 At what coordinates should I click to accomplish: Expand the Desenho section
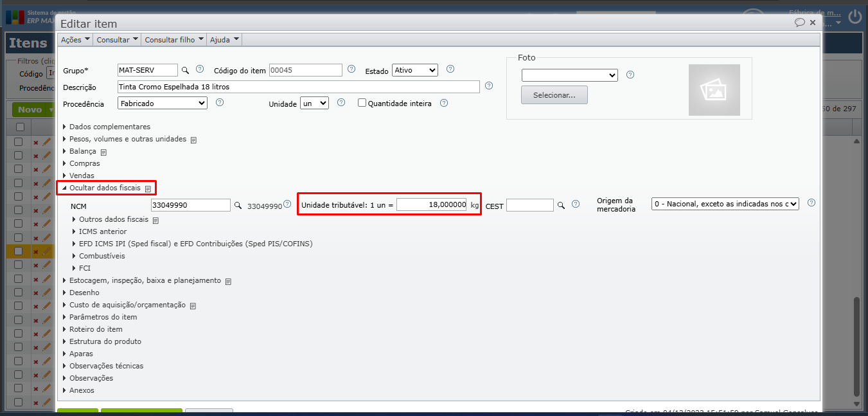81,293
